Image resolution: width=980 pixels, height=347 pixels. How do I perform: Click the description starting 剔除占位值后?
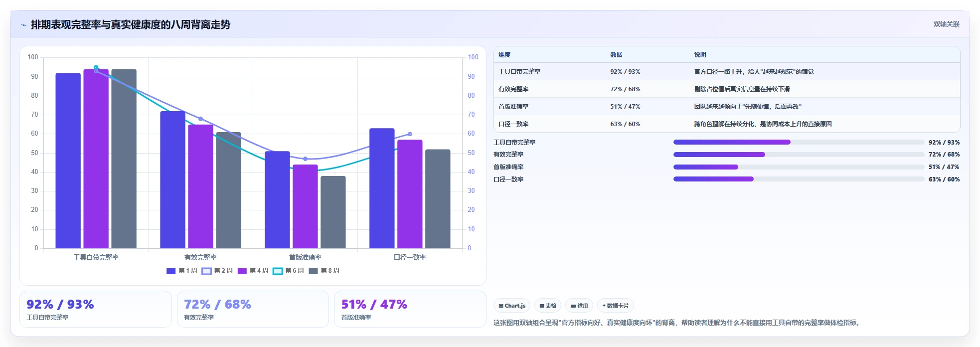tap(742, 89)
